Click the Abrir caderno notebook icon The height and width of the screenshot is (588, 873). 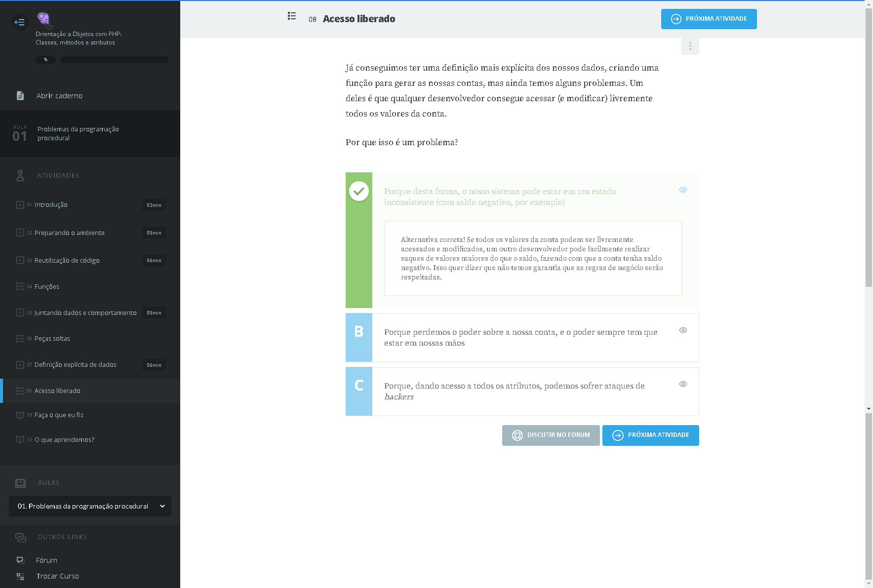pos(20,96)
